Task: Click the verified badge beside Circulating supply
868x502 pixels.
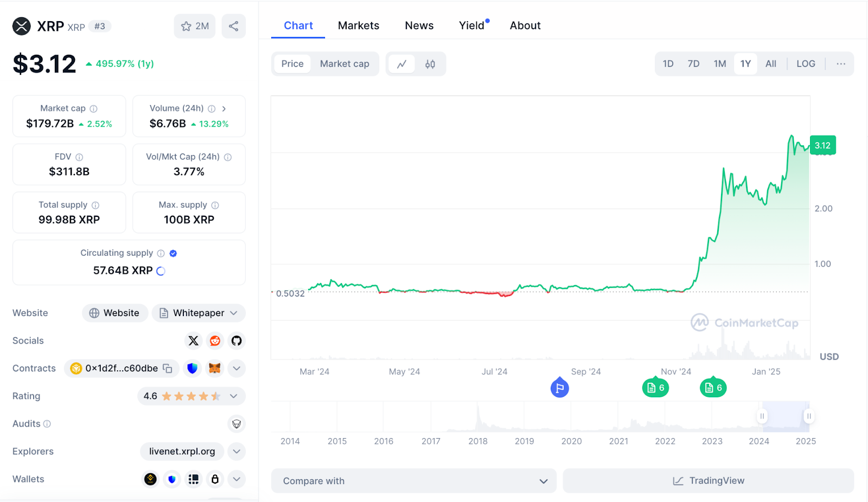Action: [x=173, y=253]
